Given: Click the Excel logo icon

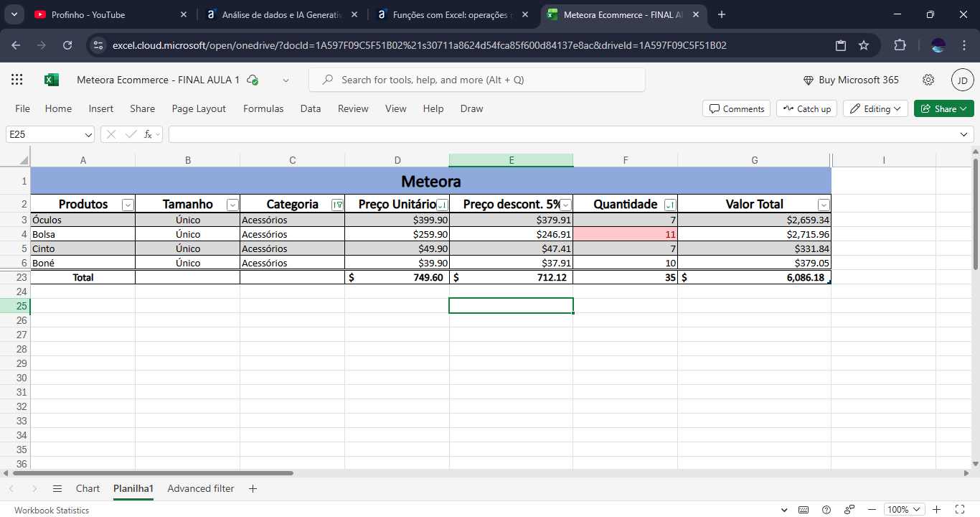Looking at the screenshot, I should click(x=52, y=80).
